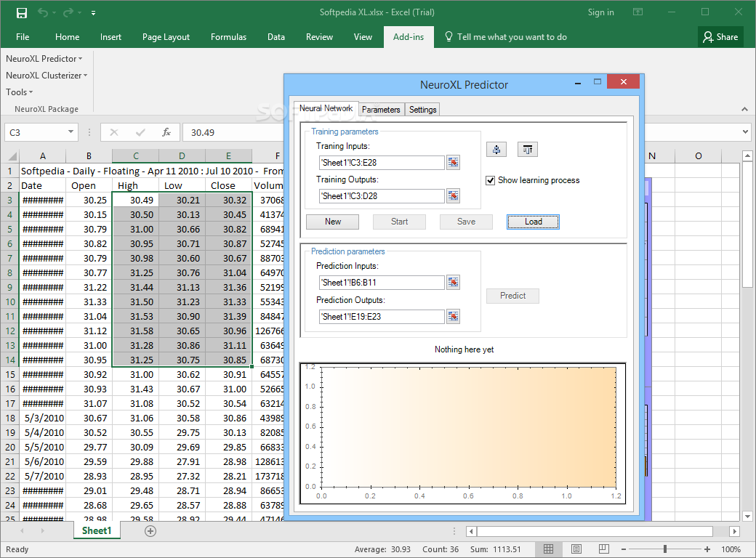Screen dimensions: 756x558
Task: Add a new sheet with plus icon
Action: coord(150,531)
